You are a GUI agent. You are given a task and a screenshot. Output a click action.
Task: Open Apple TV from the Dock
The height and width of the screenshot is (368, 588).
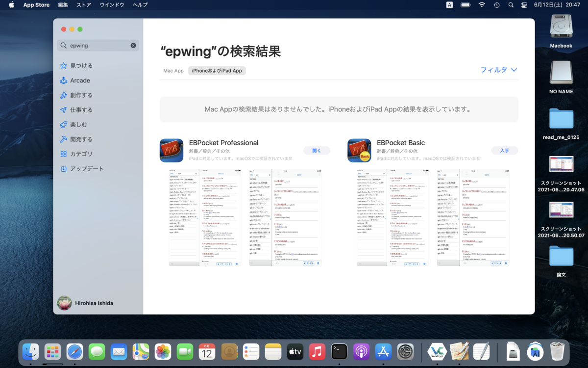tap(295, 351)
